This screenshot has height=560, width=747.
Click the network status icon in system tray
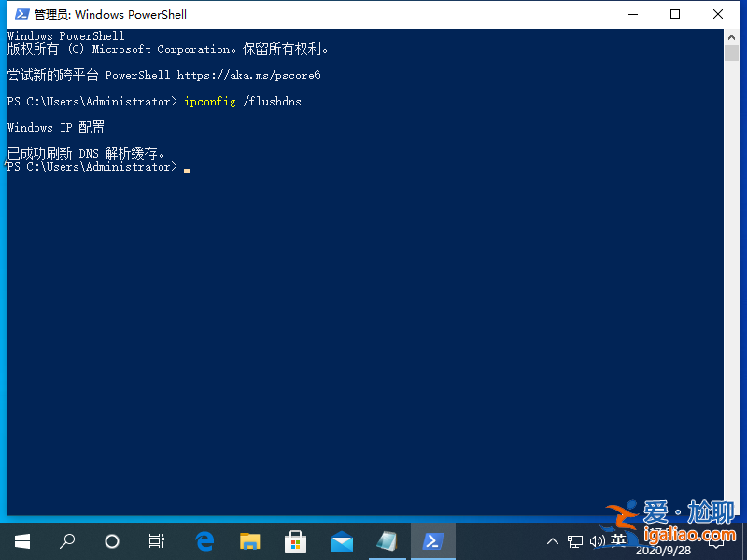tap(575, 541)
